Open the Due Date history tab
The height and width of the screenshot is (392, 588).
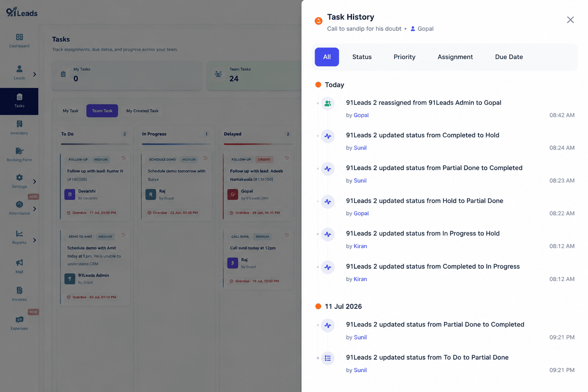pos(509,57)
